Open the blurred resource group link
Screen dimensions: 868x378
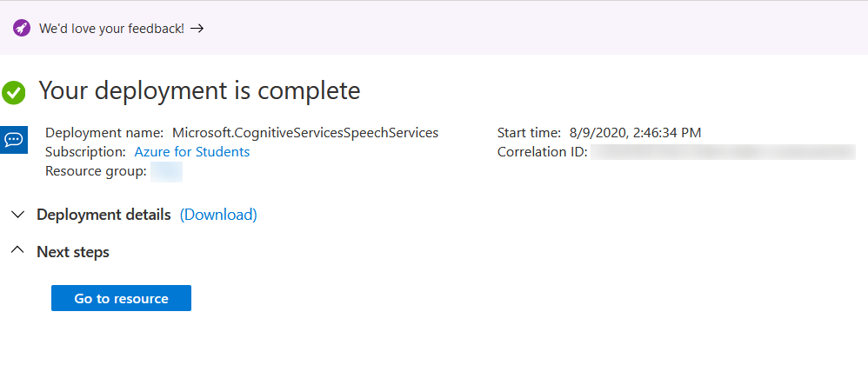[x=166, y=171]
